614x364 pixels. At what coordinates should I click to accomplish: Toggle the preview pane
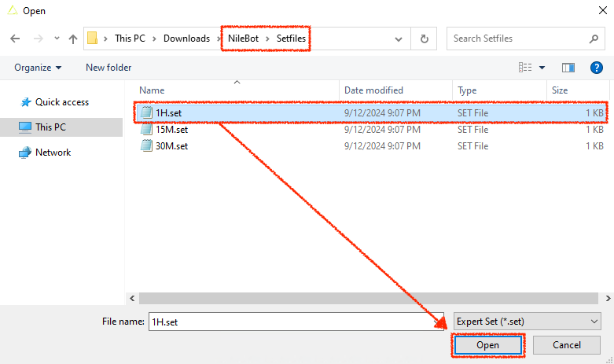(568, 68)
